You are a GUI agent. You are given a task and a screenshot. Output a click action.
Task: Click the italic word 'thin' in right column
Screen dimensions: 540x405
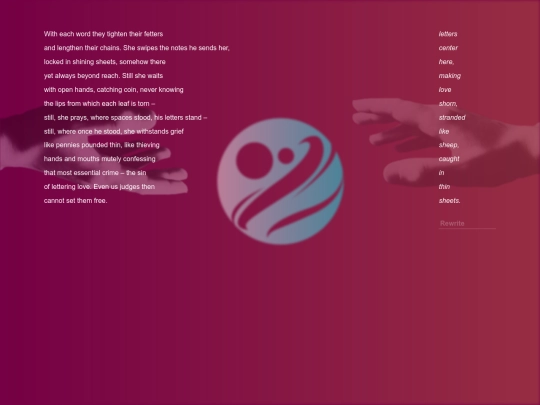point(444,187)
